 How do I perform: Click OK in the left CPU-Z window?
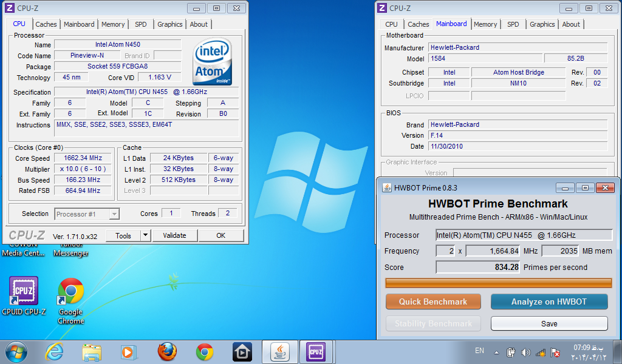[221, 235]
